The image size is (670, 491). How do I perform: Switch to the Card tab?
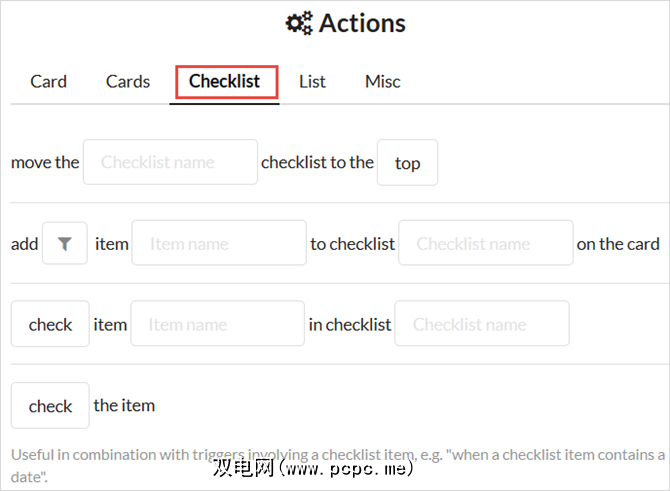(48, 81)
